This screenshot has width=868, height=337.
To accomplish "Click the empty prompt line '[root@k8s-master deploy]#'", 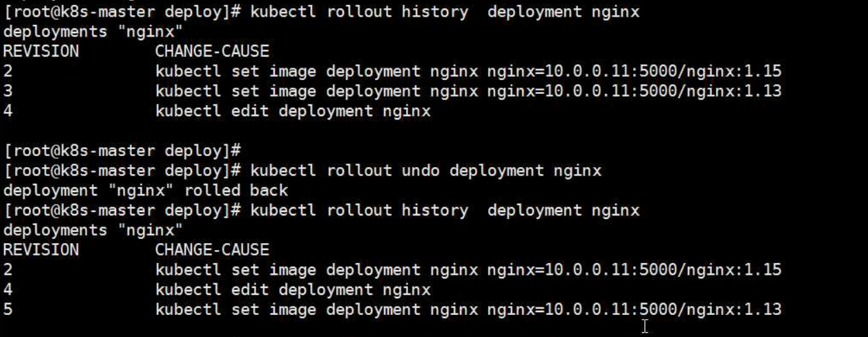I will [x=122, y=151].
